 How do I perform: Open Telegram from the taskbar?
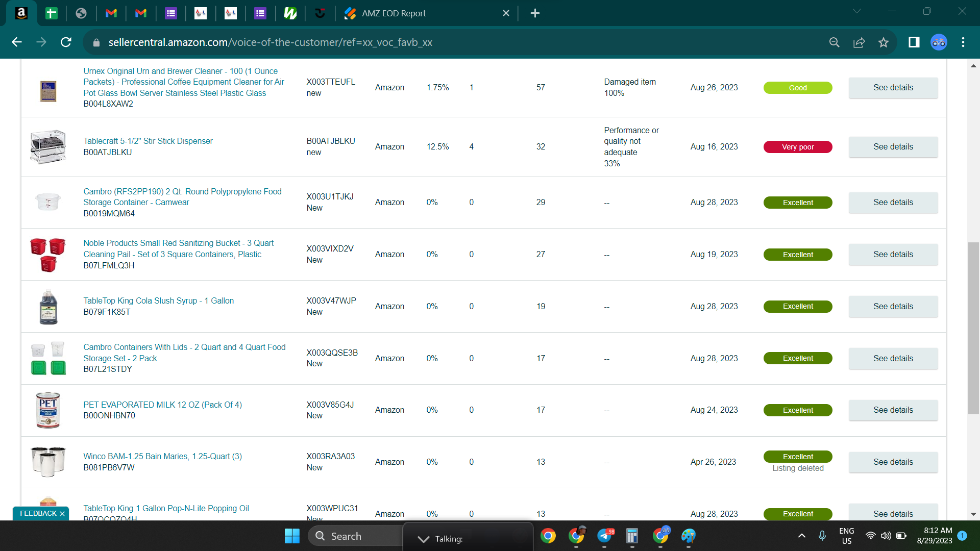click(605, 536)
